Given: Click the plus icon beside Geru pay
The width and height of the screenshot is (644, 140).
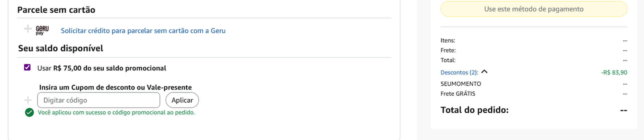Looking at the screenshot, I should (28, 29).
